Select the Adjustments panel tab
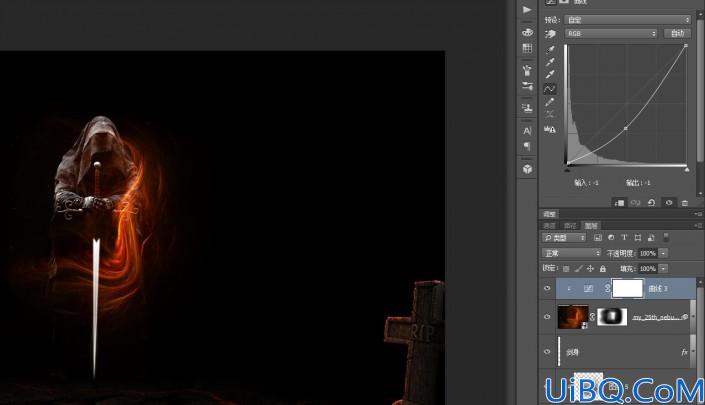 coord(549,214)
